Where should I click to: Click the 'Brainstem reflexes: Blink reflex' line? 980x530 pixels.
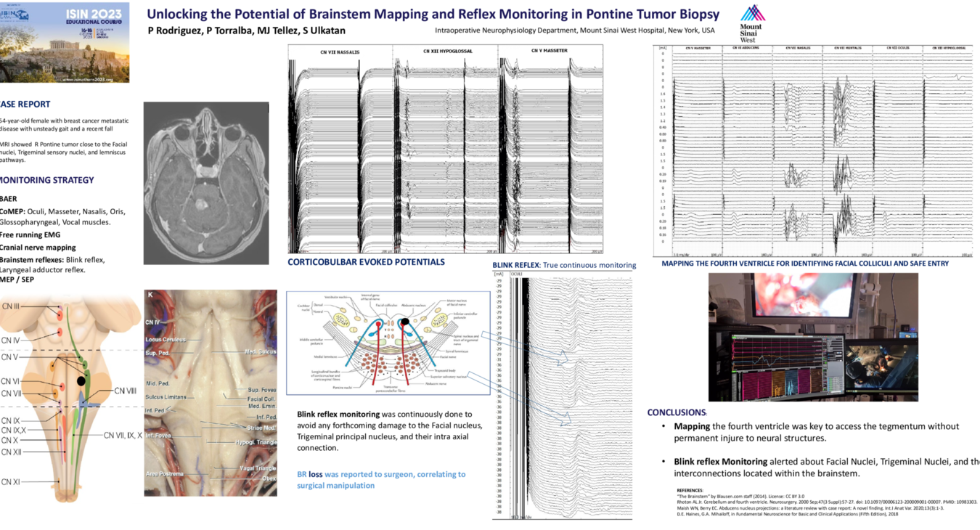pos(52,260)
